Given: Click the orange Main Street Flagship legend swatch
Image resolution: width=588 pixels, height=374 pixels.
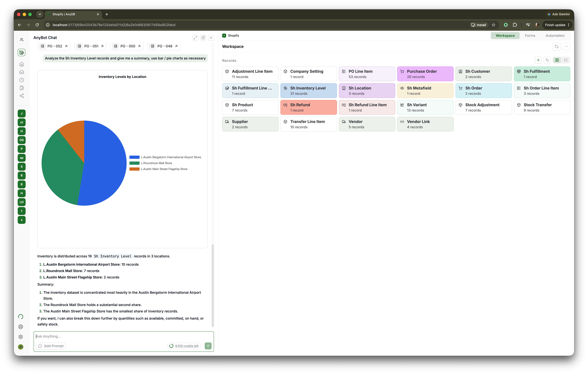Looking at the screenshot, I should 134,169.
